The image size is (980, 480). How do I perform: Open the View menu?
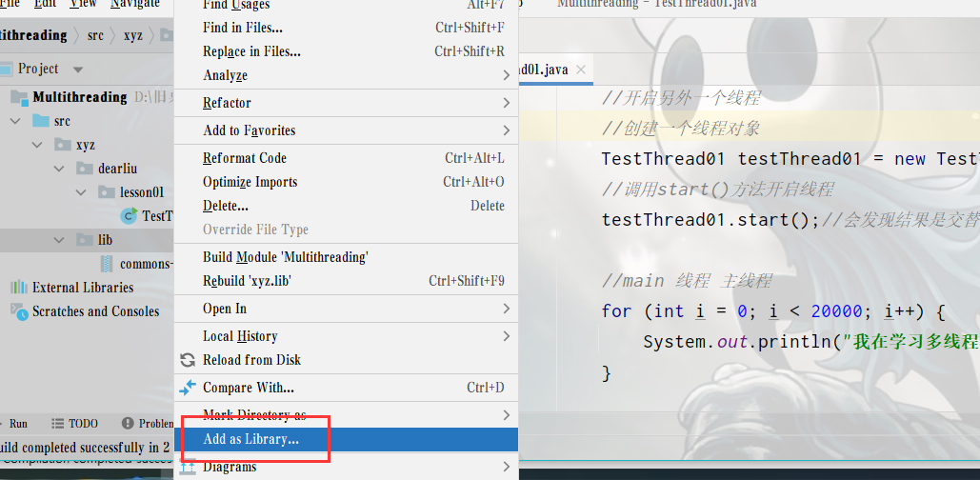click(x=83, y=5)
